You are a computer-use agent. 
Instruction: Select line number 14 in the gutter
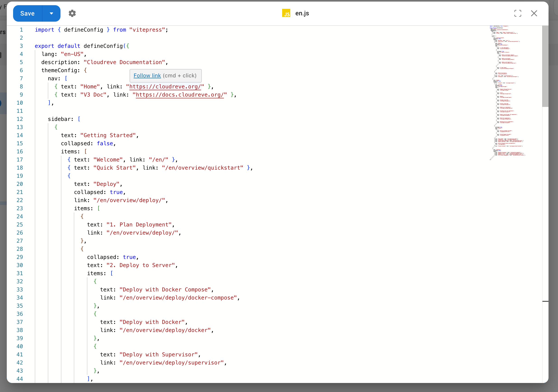coord(20,135)
